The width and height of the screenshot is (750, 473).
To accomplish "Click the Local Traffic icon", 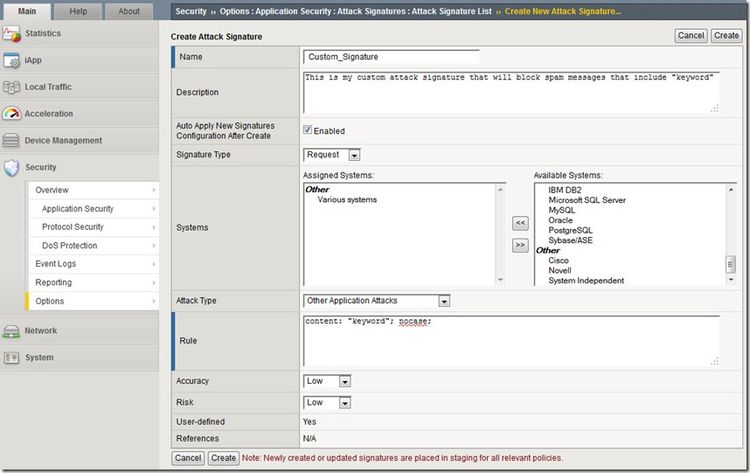I will pyautogui.click(x=12, y=87).
